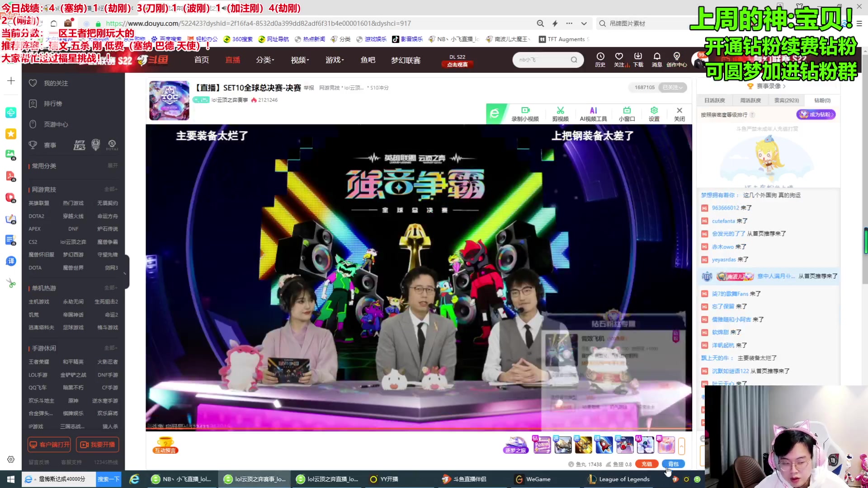Open 创作中心 lightbulb icon

676,60
